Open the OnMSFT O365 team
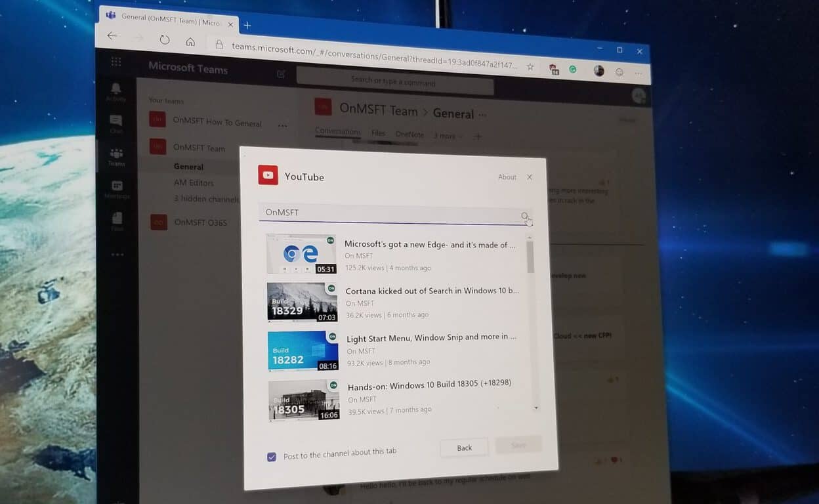 point(200,222)
